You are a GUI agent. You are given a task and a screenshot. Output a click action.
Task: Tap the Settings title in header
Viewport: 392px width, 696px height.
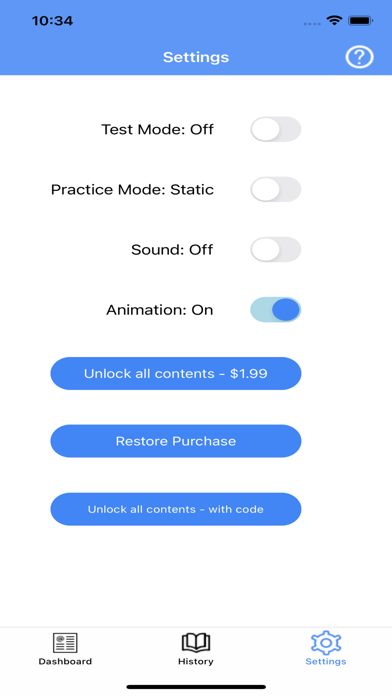click(x=196, y=57)
